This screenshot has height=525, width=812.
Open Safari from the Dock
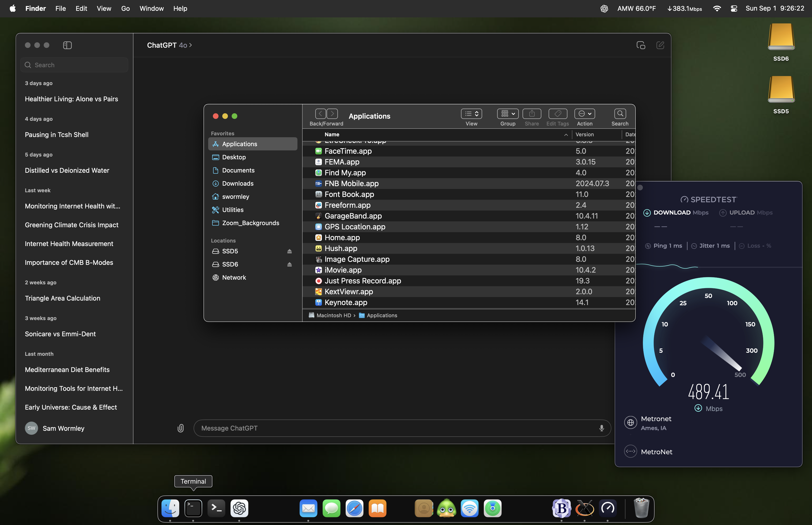(354, 508)
